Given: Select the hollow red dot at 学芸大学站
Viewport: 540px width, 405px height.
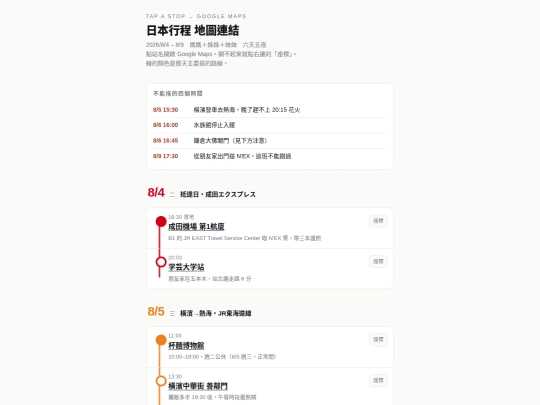Looking at the screenshot, I should click(x=161, y=262).
